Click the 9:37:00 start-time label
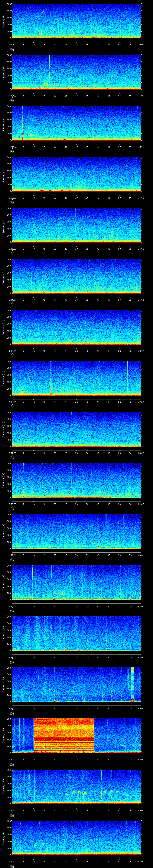Viewport: 153px width, 868px height. point(12,453)
